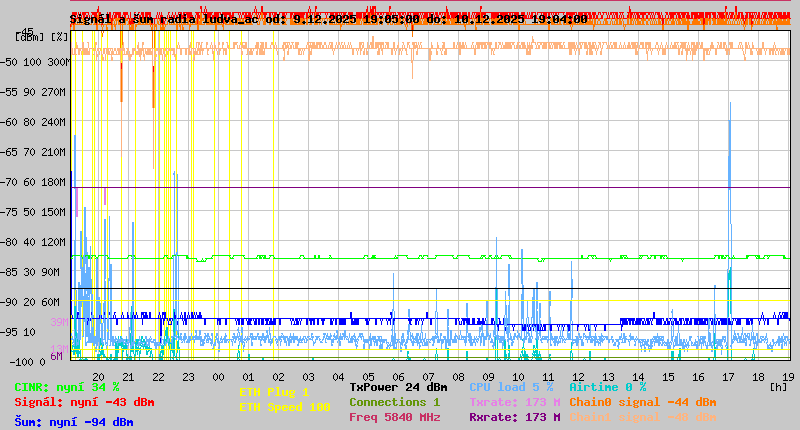Click the '-85 30 90M' y-axis label

click(30, 272)
